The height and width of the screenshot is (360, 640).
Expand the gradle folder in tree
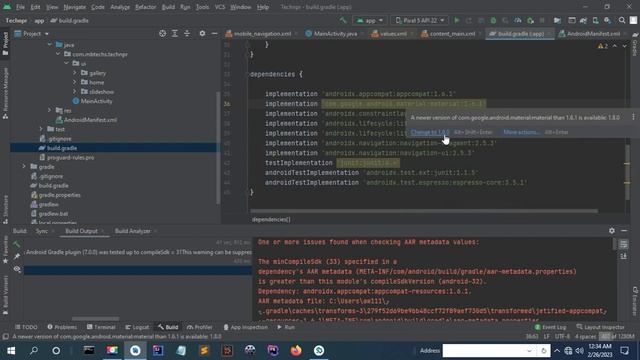pyautogui.click(x=24, y=167)
